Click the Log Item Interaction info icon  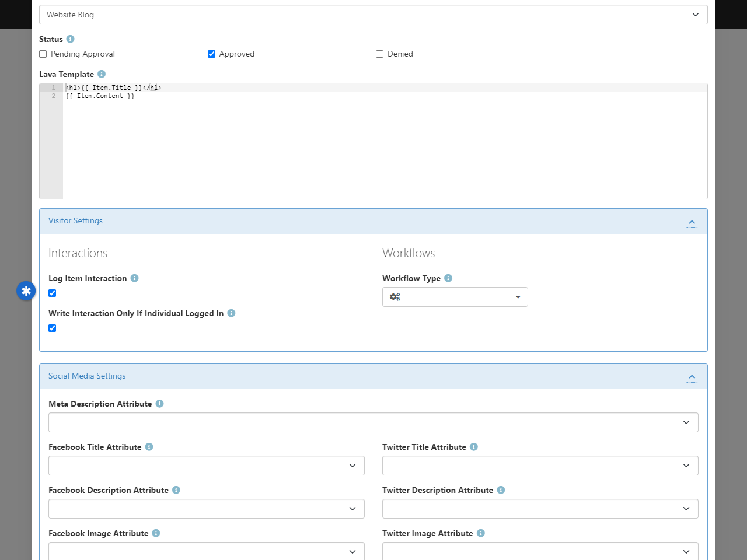point(135,278)
